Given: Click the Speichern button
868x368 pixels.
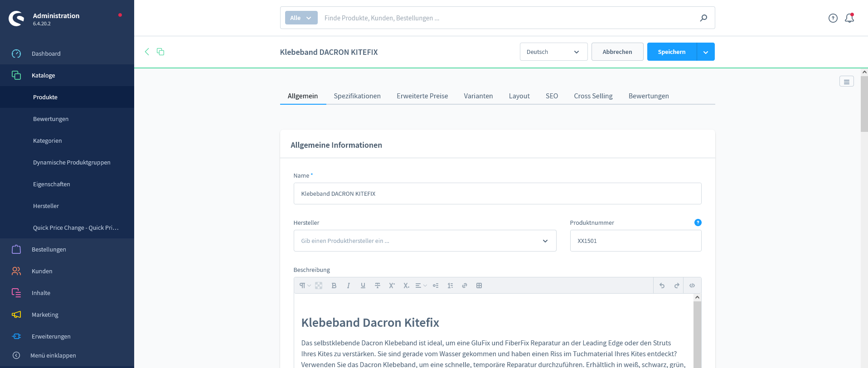Looking at the screenshot, I should 672,52.
